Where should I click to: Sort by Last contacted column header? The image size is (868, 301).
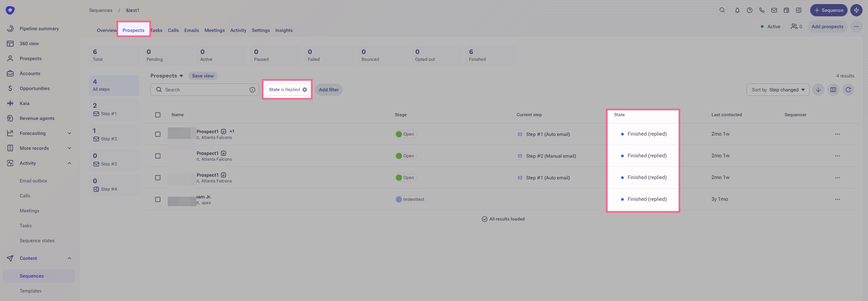[x=727, y=115]
